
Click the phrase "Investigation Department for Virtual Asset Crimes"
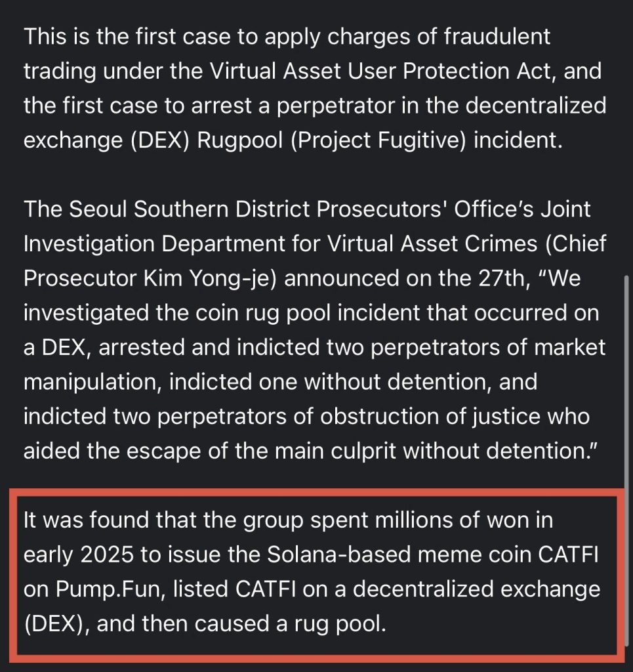click(x=281, y=244)
